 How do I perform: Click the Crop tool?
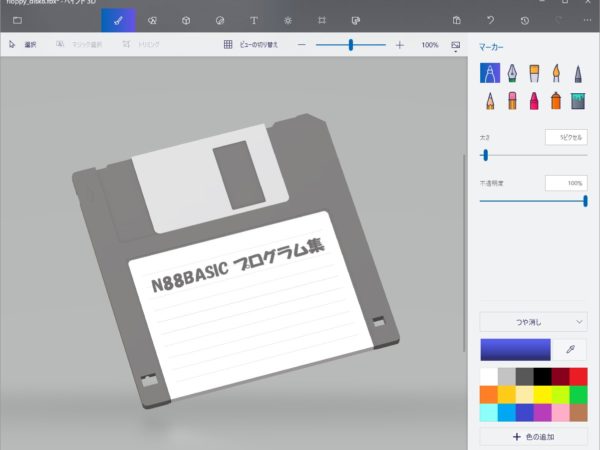point(141,44)
